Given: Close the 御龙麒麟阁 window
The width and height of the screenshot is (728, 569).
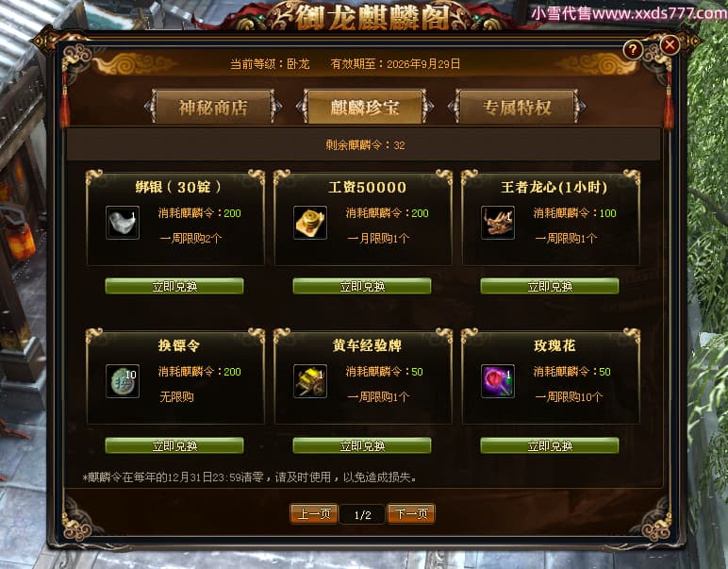Looking at the screenshot, I should point(670,45).
